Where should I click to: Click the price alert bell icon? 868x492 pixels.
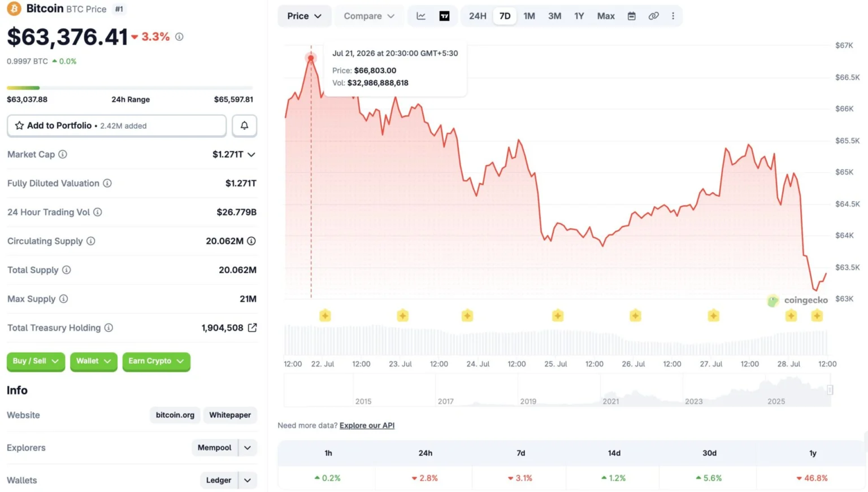click(244, 125)
